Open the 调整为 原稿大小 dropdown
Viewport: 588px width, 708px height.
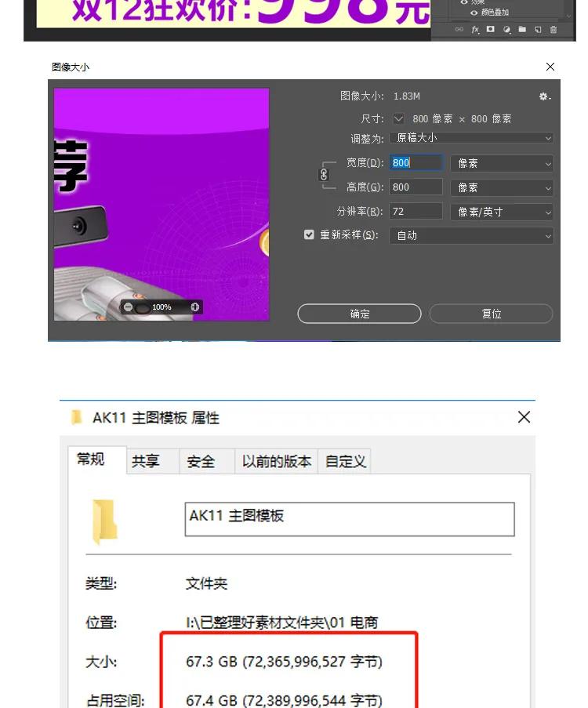[x=471, y=138]
